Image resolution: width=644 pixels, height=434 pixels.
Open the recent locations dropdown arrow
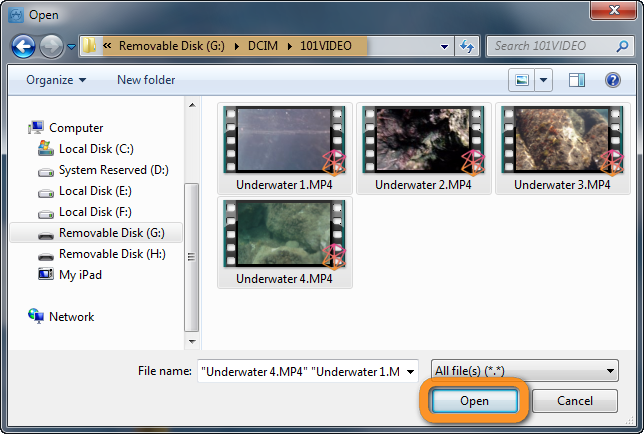tap(71, 47)
